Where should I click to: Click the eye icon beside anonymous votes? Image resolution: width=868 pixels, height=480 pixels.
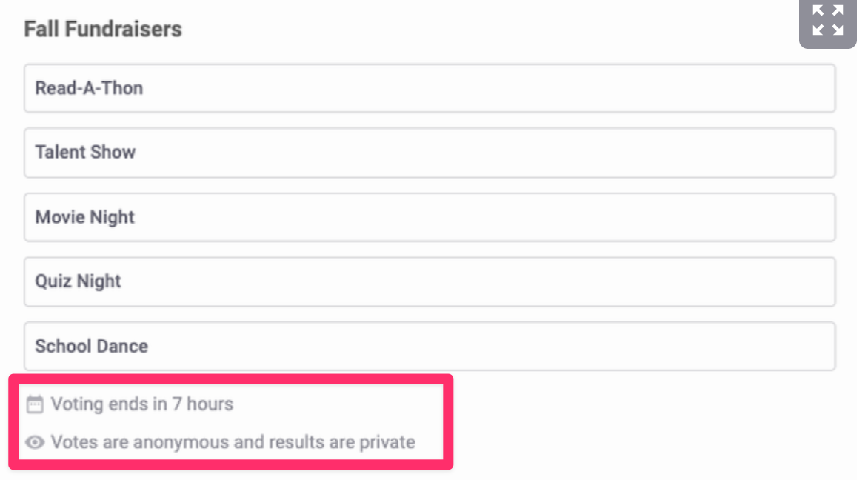[35, 442]
